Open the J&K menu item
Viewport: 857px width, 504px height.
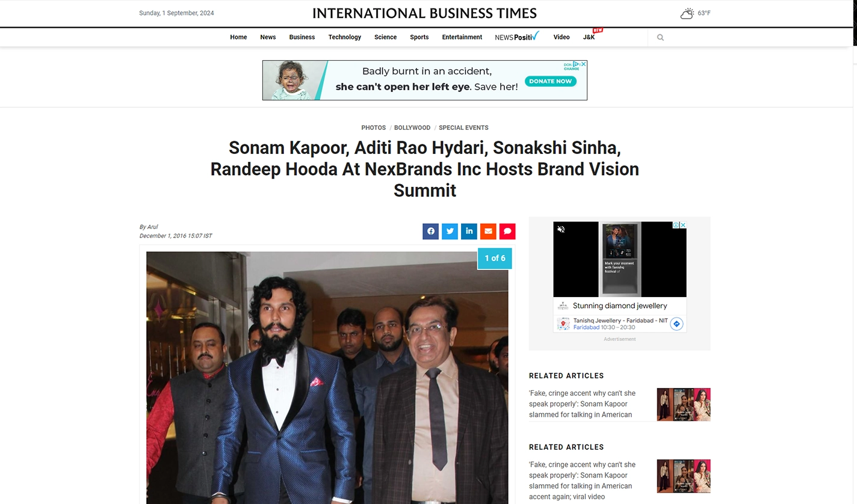click(589, 37)
